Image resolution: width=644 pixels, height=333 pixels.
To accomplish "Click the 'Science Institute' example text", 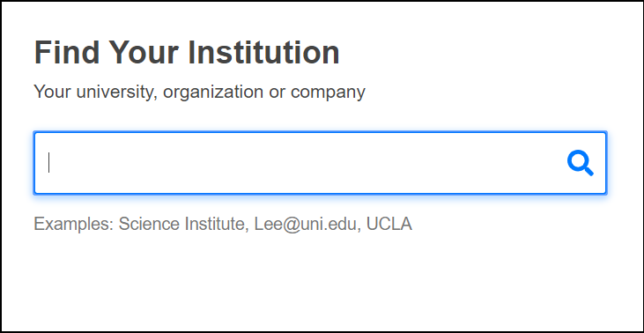I will click(x=183, y=224).
